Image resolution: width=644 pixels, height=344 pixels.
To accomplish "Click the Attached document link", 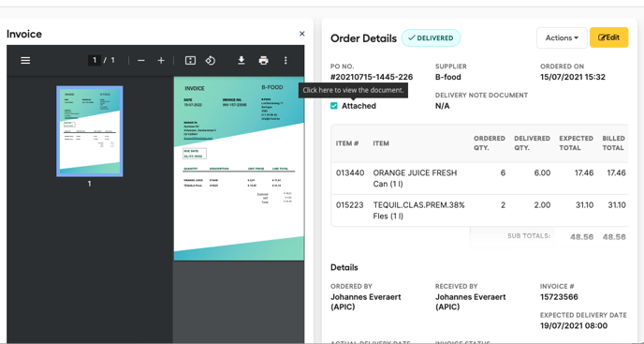I will click(359, 106).
